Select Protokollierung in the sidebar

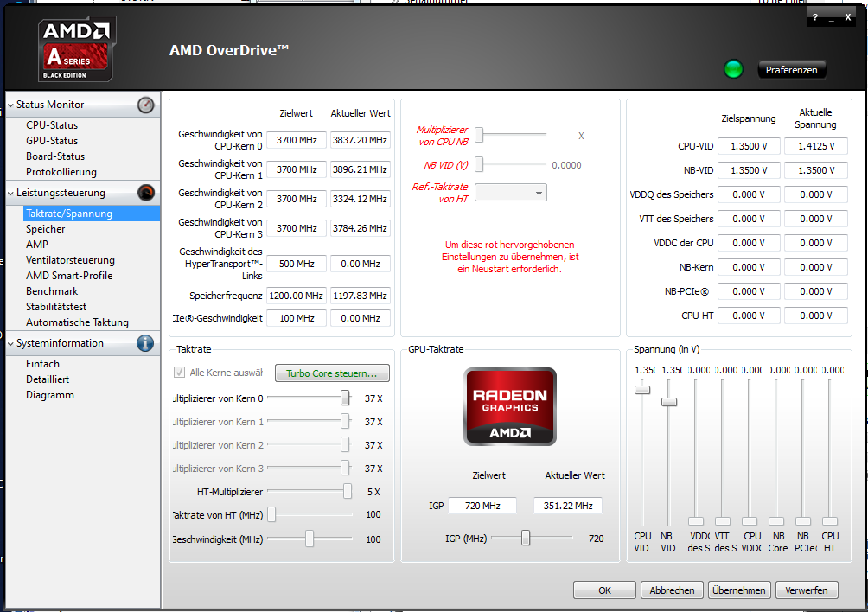[x=61, y=171]
